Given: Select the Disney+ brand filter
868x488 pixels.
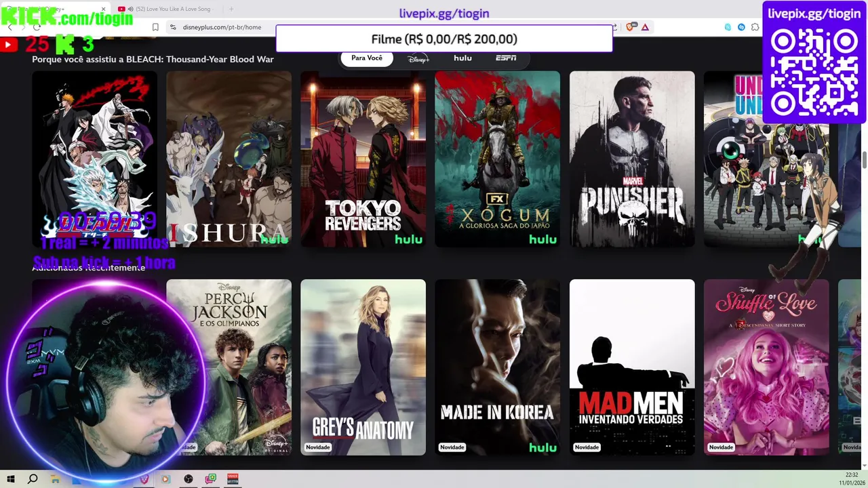Looking at the screenshot, I should tap(418, 58).
